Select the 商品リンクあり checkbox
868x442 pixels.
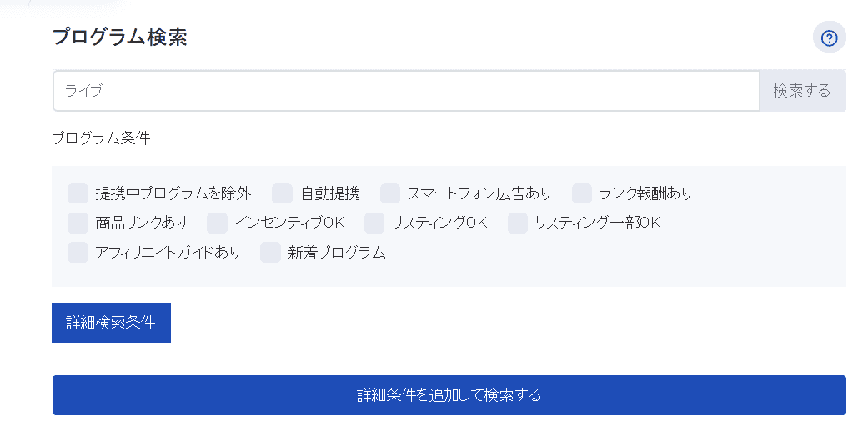pos(78,223)
